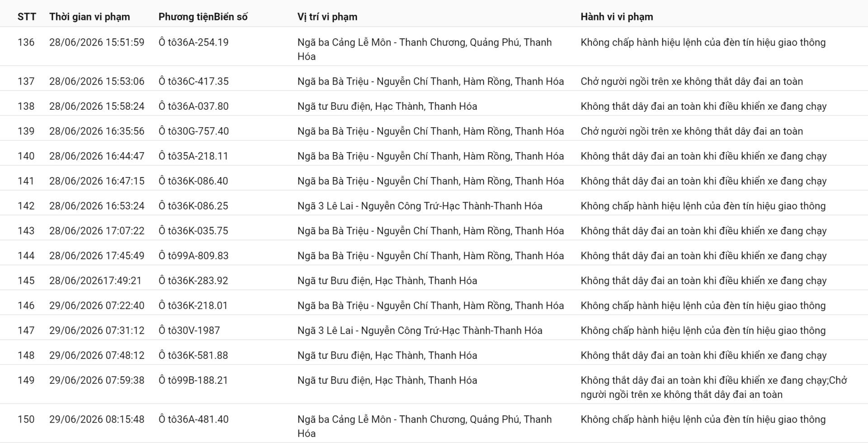
Task: Click row 143 timestamp 17:07:22
Action: pos(97,231)
